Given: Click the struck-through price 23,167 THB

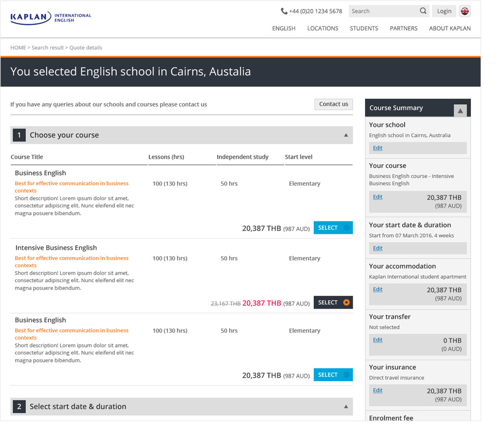Looking at the screenshot, I should (x=226, y=303).
